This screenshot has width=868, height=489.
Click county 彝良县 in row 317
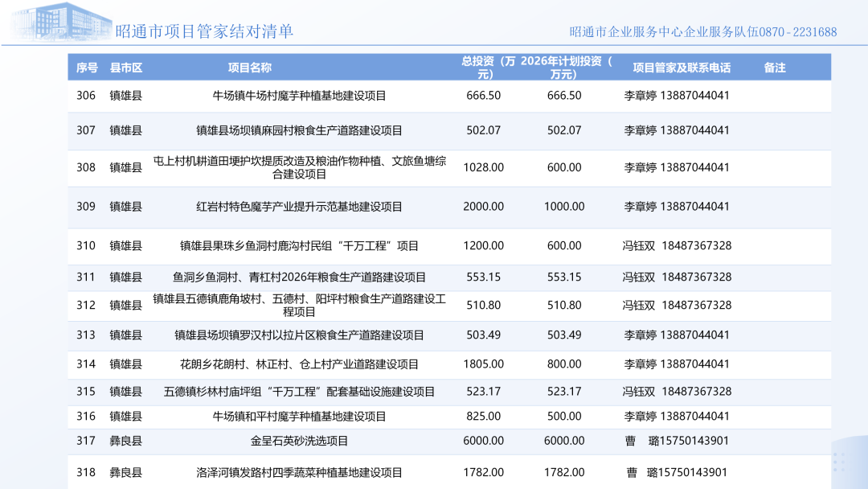(125, 441)
